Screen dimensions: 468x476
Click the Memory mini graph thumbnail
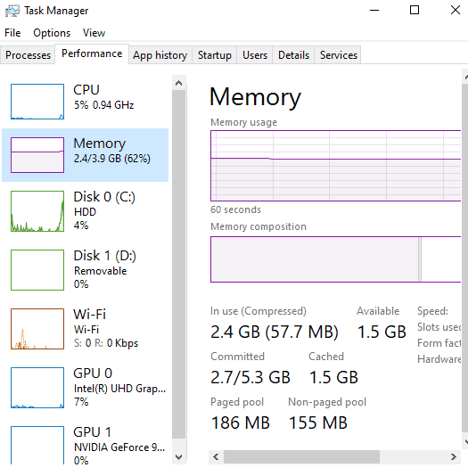pyautogui.click(x=37, y=155)
